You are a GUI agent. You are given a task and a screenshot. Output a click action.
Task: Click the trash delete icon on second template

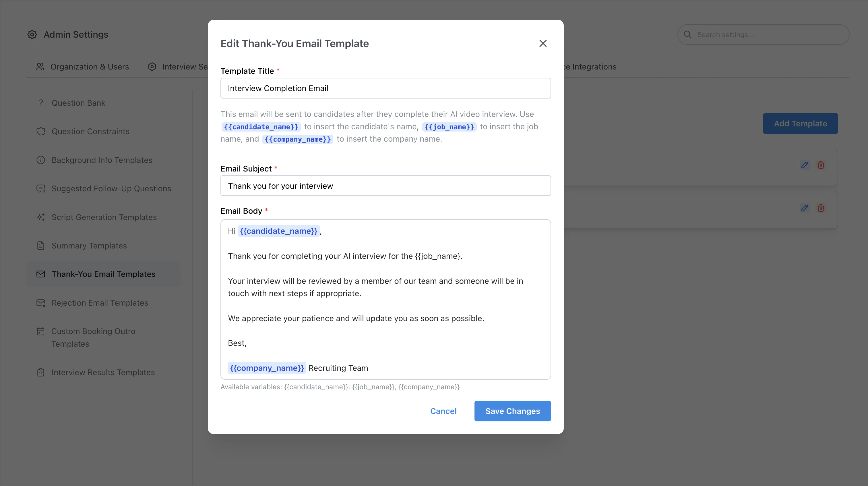tap(821, 208)
